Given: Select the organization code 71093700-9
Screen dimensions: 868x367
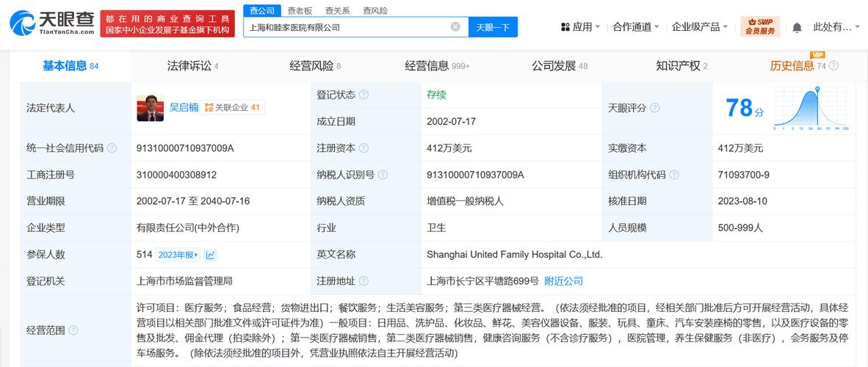Looking at the screenshot, I should point(743,175).
